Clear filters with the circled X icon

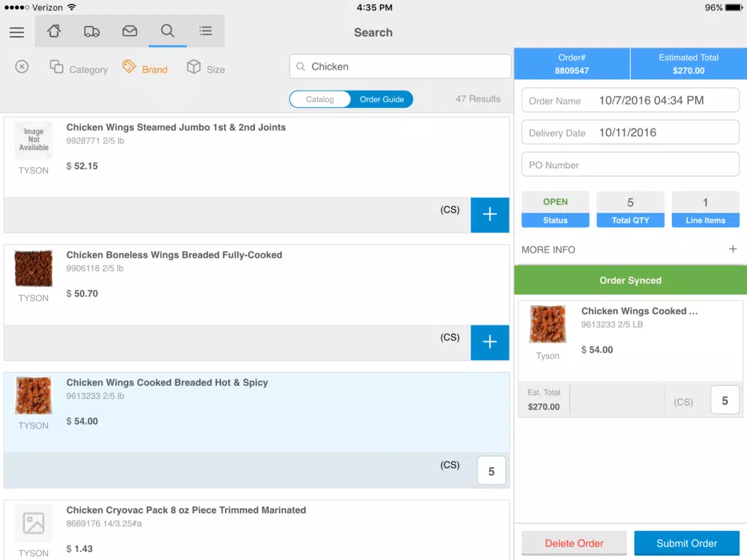point(22,66)
